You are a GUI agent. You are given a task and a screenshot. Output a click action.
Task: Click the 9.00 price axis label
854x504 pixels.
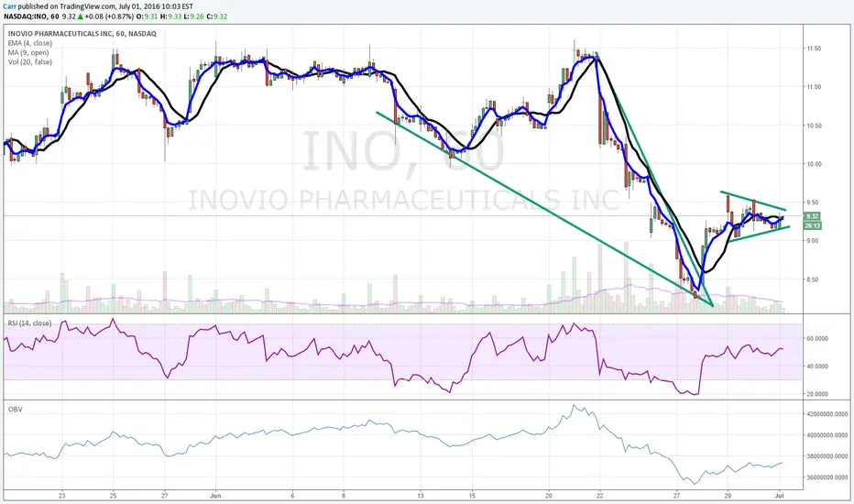[x=813, y=241]
